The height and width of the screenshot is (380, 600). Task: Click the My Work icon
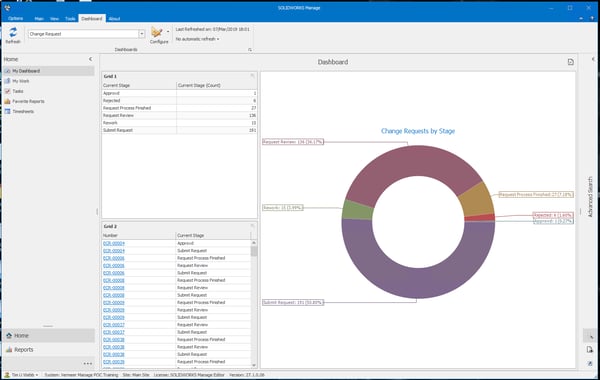click(x=7, y=81)
